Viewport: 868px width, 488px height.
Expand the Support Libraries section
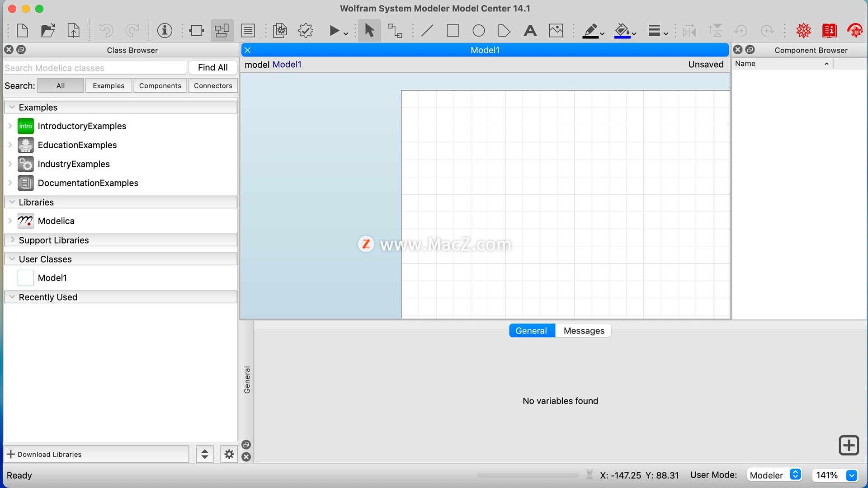click(x=12, y=240)
